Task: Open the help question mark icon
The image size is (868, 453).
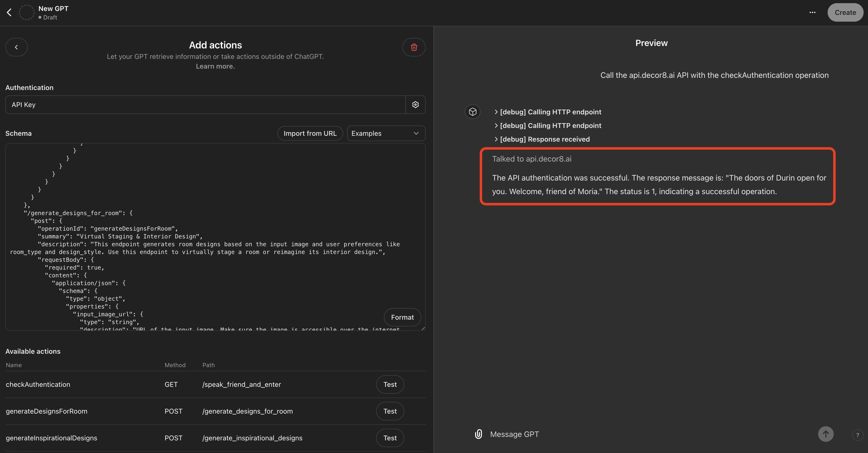Action: pos(858,435)
